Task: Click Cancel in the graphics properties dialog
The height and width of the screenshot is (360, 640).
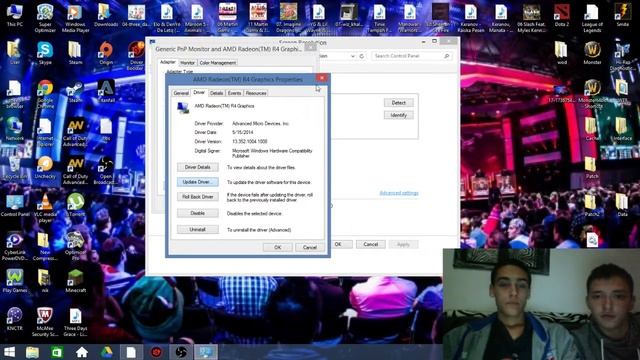Action: (x=309, y=247)
